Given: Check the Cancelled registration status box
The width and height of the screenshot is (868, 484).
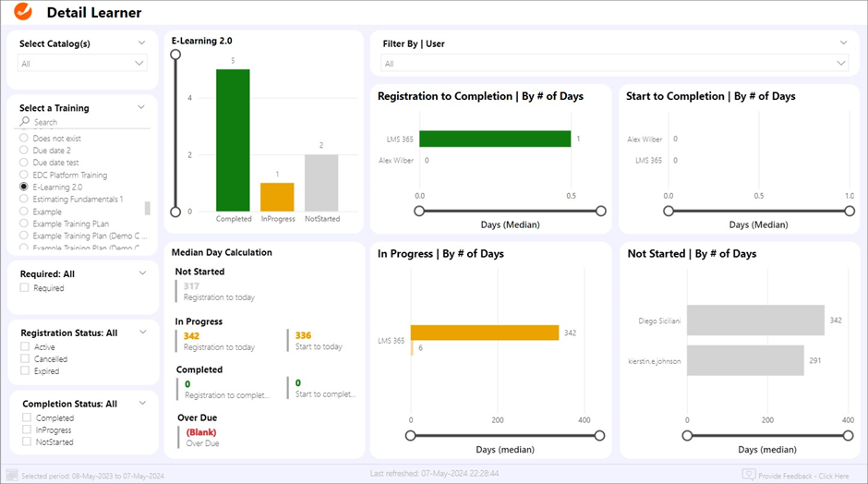Looking at the screenshot, I should (25, 359).
